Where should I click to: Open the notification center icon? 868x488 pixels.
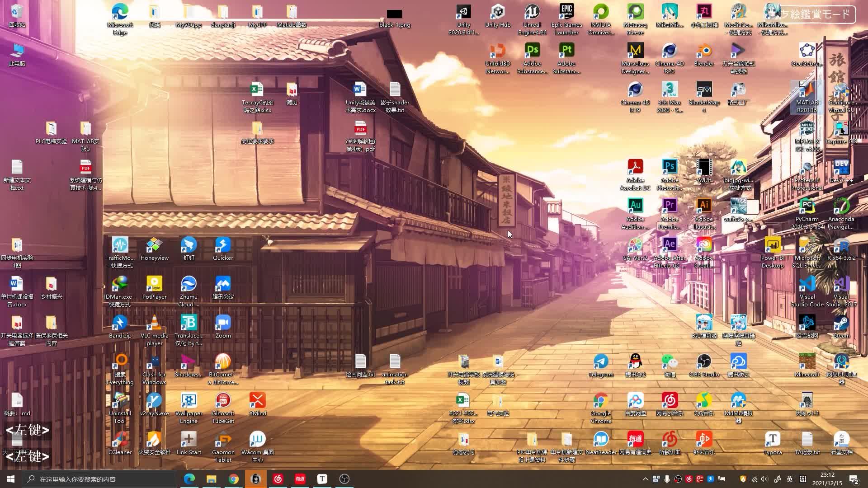pyautogui.click(x=854, y=479)
